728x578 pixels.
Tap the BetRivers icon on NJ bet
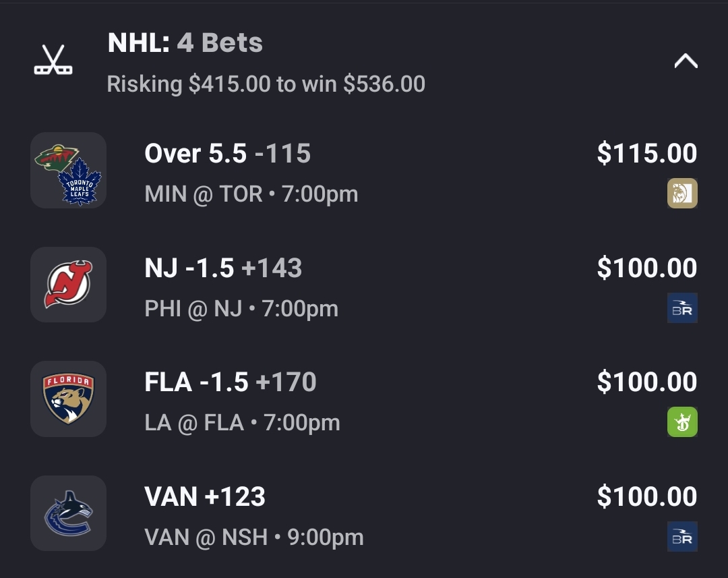pos(682,308)
